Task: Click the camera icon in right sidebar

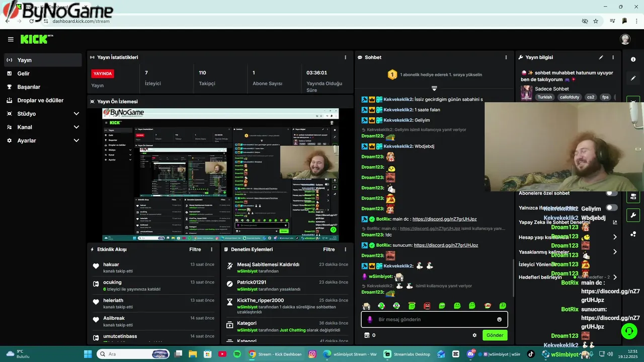Action: pyautogui.click(x=633, y=197)
